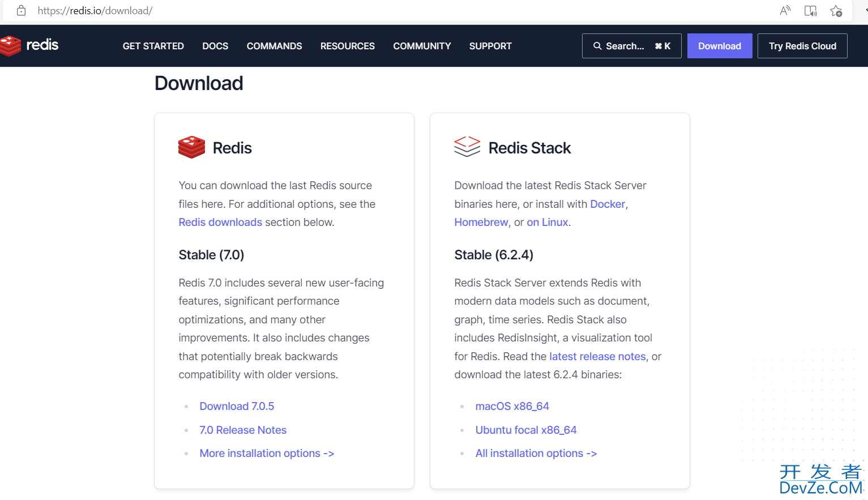Open the SUPPORT menu item
The width and height of the screenshot is (868, 500).
[490, 46]
